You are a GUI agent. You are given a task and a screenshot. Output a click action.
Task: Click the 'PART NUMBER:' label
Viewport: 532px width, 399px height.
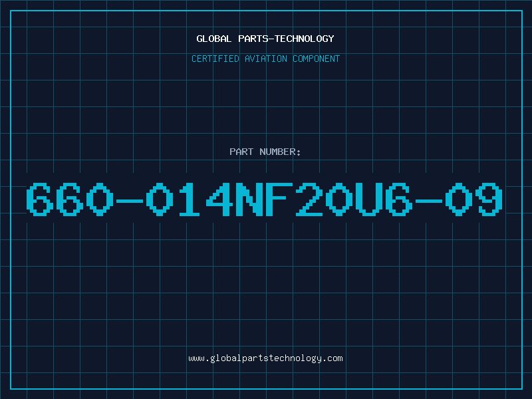(x=265, y=152)
